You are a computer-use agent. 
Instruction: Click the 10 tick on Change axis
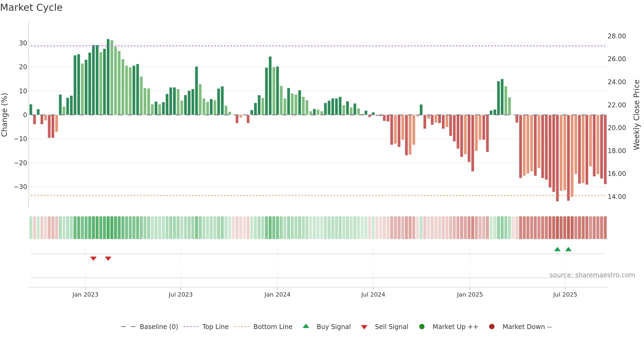tap(23, 91)
